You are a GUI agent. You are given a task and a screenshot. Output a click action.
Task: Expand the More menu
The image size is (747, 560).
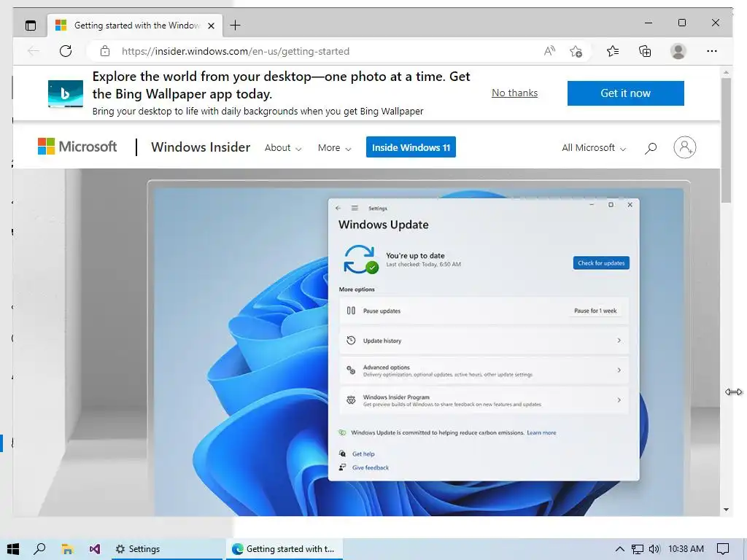pyautogui.click(x=334, y=147)
